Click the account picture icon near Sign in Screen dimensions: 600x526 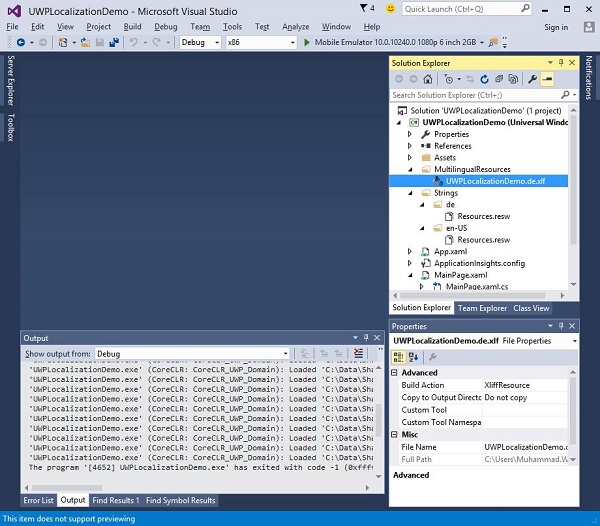[589, 27]
